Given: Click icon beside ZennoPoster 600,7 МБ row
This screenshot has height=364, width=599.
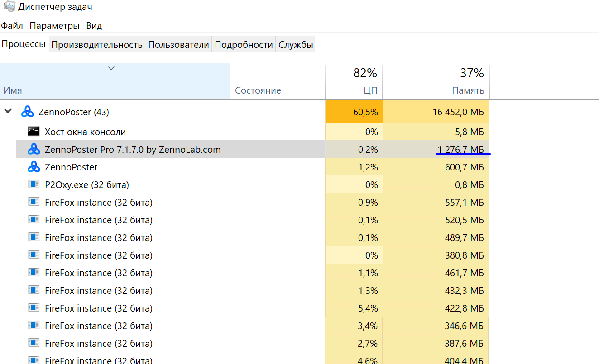Looking at the screenshot, I should click(34, 167).
